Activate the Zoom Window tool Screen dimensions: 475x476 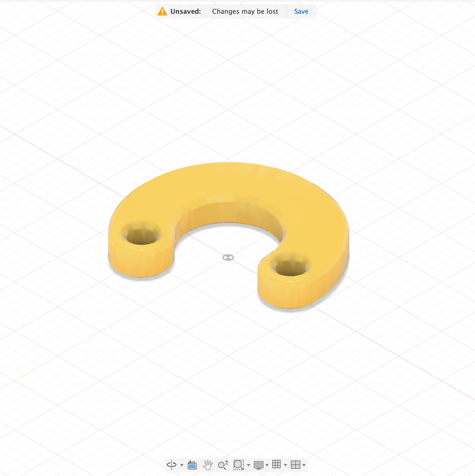(238, 465)
